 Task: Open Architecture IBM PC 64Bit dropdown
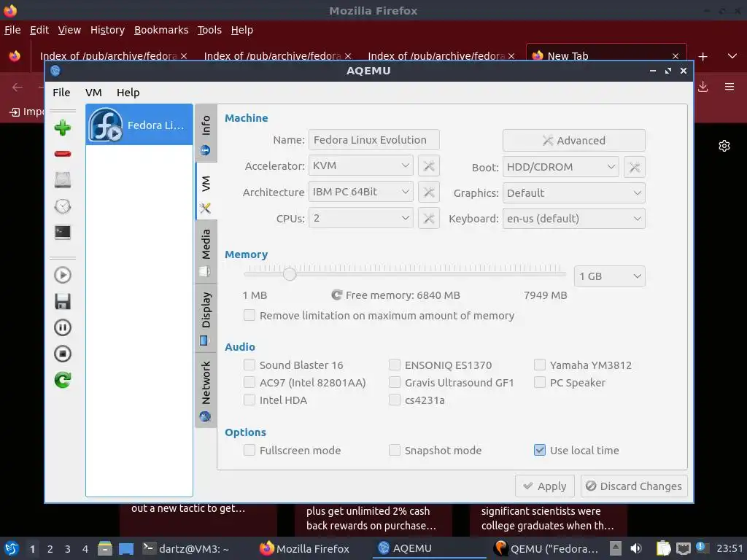[x=360, y=192]
